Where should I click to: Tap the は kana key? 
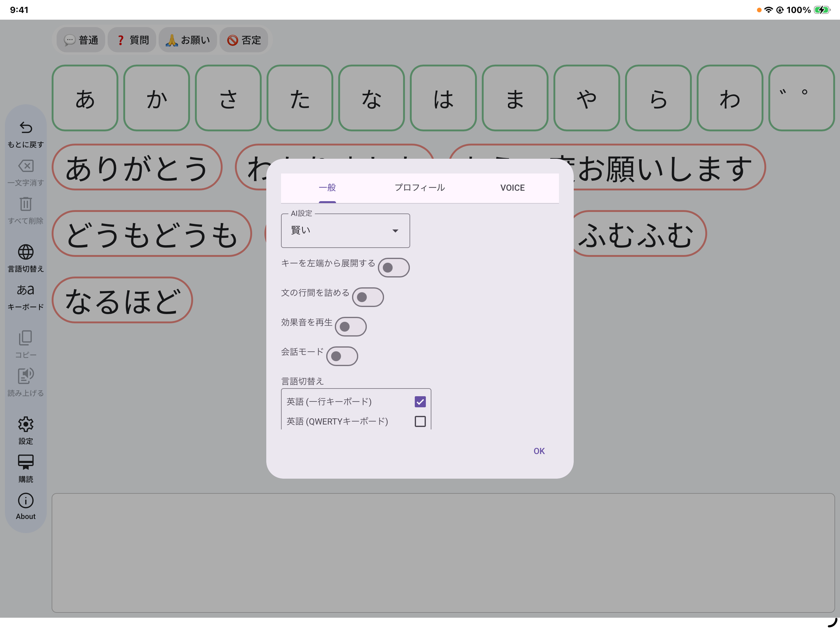pos(444,98)
